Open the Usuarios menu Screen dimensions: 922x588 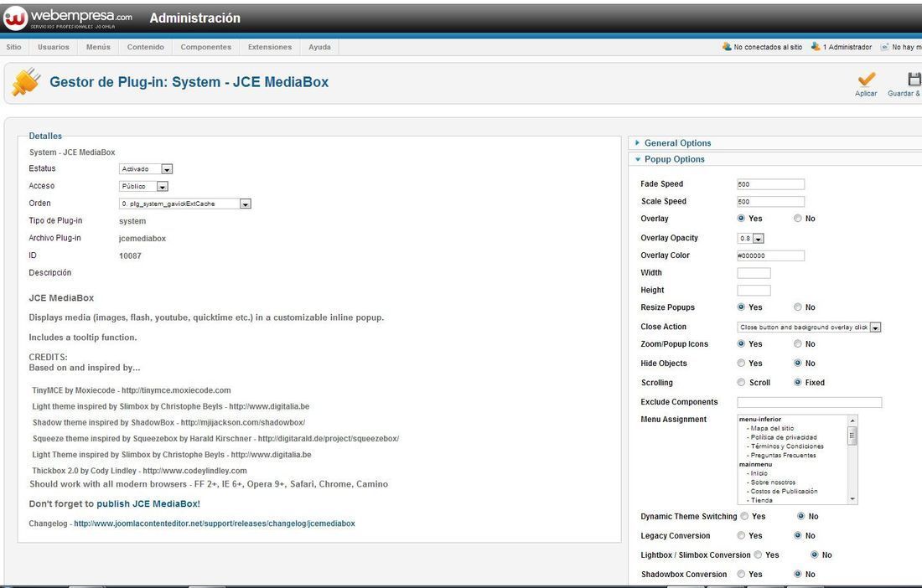point(54,47)
